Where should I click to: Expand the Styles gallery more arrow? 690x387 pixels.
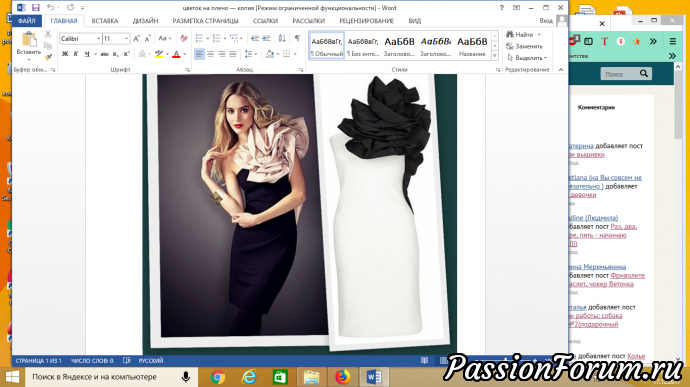click(x=495, y=55)
